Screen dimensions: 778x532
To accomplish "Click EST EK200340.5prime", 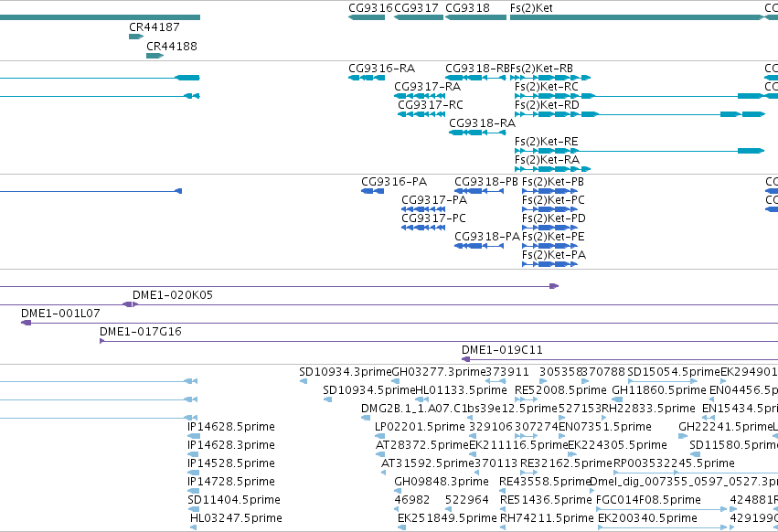I will pyautogui.click(x=663, y=527).
